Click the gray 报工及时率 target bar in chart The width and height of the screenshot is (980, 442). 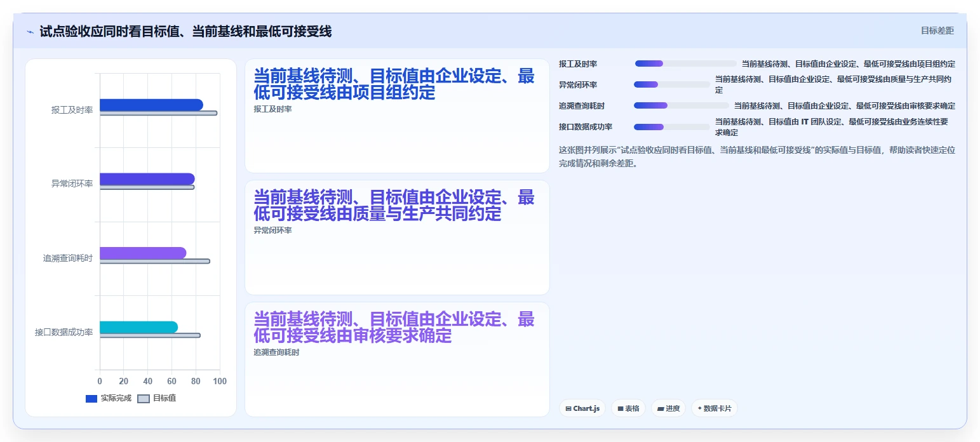(158, 113)
